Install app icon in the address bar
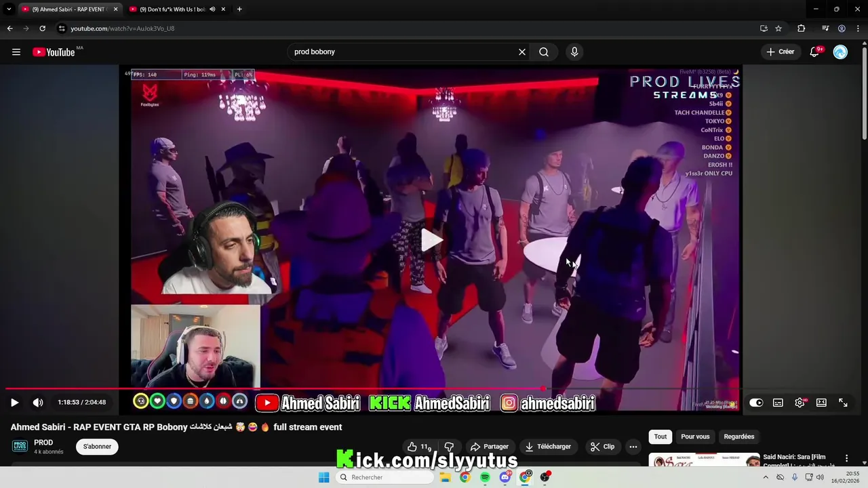Screen dimensions: 868x488 [764, 28]
